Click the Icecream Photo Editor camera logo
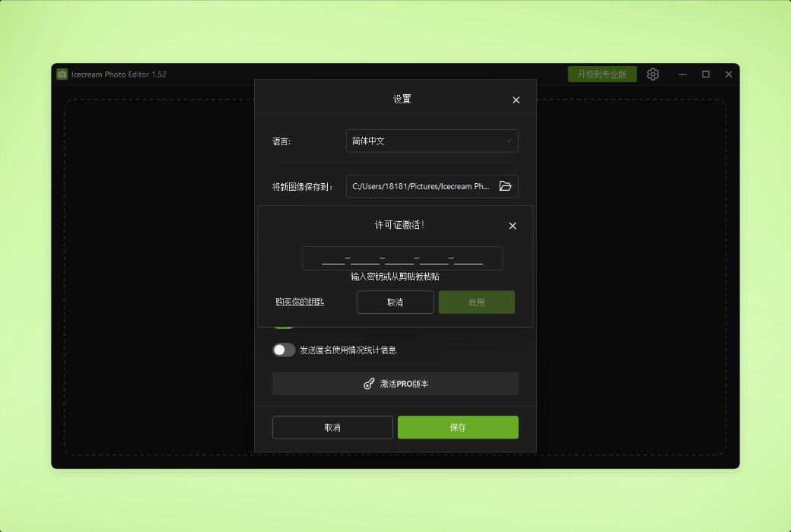The height and width of the screenshot is (532, 791). coord(62,74)
